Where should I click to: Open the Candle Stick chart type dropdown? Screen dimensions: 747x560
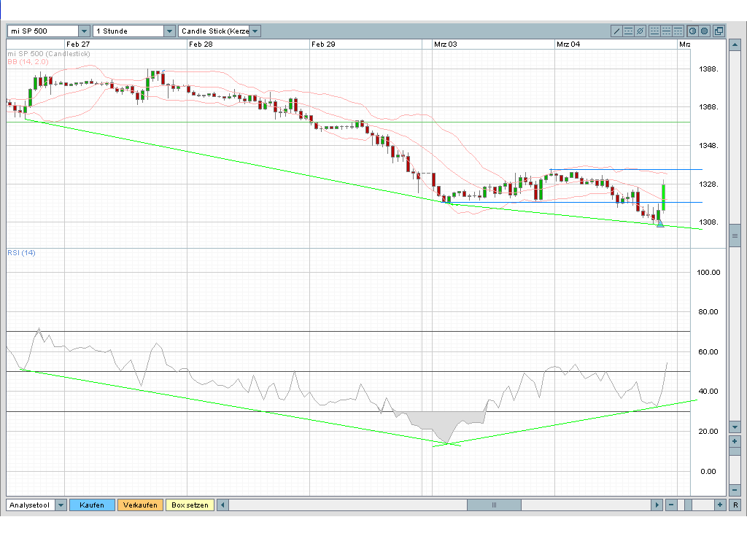255,31
